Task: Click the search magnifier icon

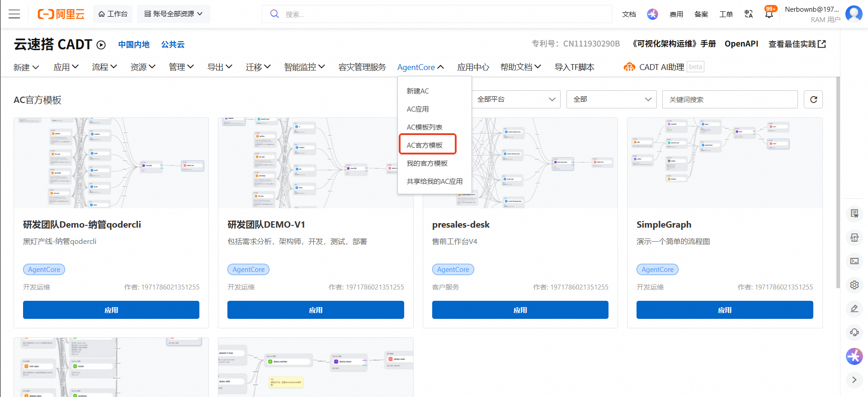Action: (274, 14)
